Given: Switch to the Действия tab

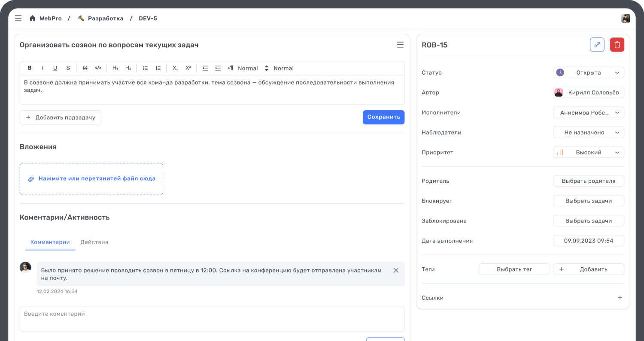Looking at the screenshot, I should [94, 242].
